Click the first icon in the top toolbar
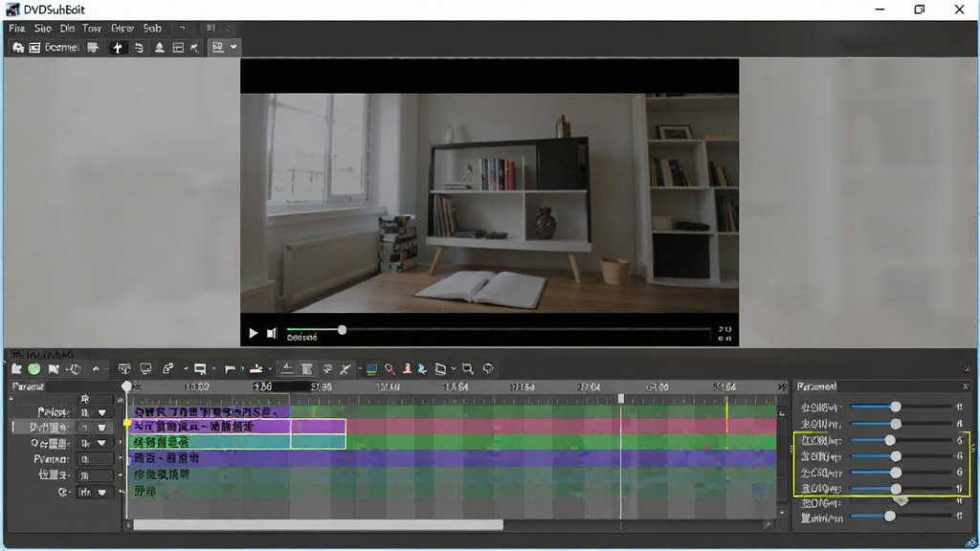Screen dimensions: 980x551 pos(18,48)
